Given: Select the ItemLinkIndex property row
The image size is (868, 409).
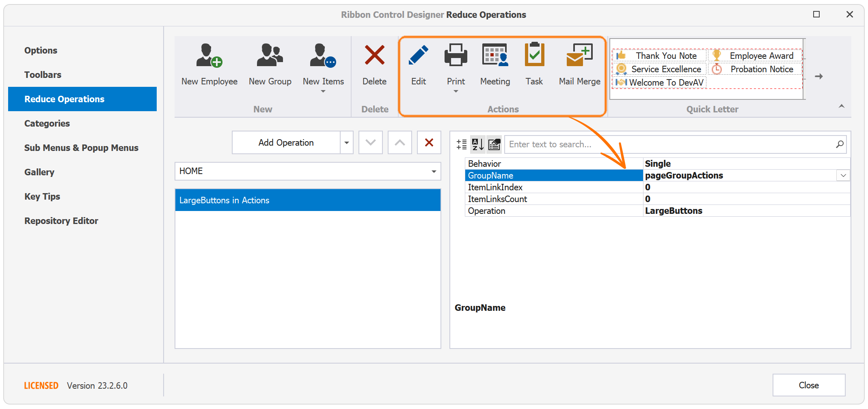Looking at the screenshot, I should 657,187.
